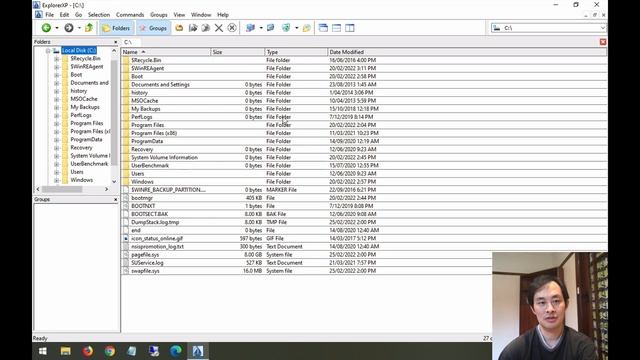The image size is (640, 360).
Task: Select the cascade windows layout icon
Action: [323, 28]
